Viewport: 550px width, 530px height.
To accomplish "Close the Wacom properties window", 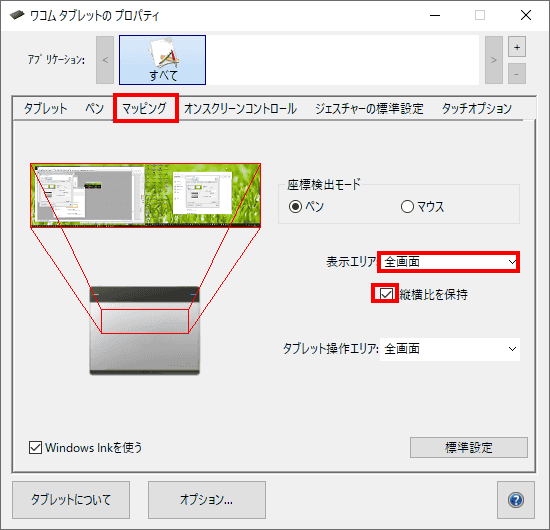I will [x=526, y=15].
